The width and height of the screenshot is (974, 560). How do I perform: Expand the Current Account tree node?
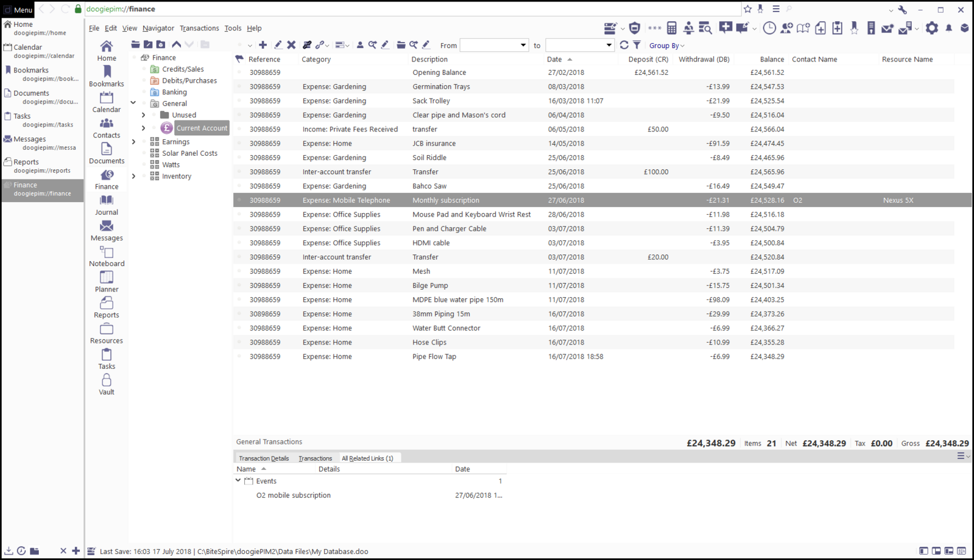[144, 128]
